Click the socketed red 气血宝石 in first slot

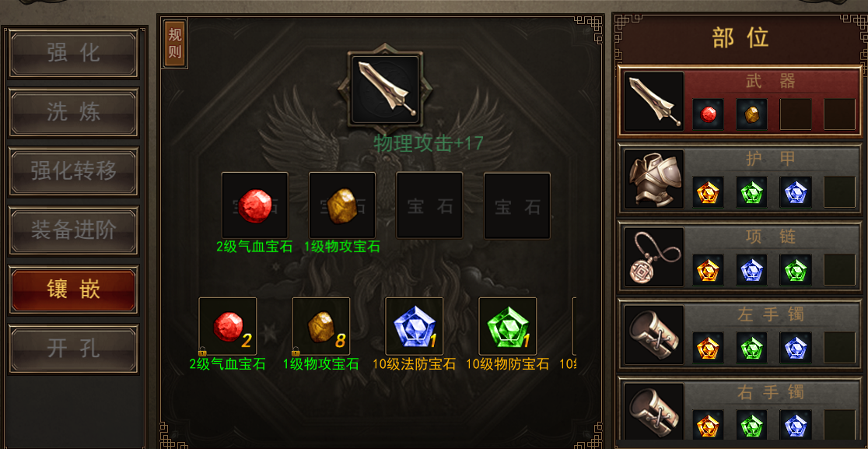[x=254, y=205]
